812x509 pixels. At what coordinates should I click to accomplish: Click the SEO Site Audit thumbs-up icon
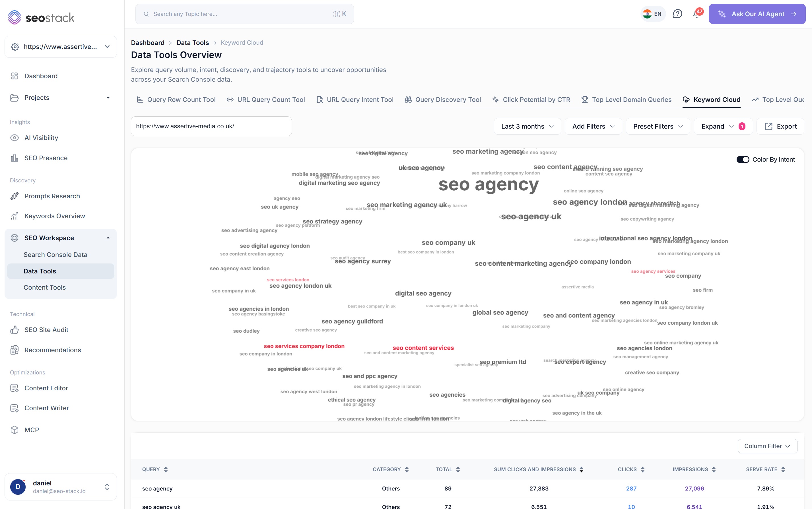(14, 329)
